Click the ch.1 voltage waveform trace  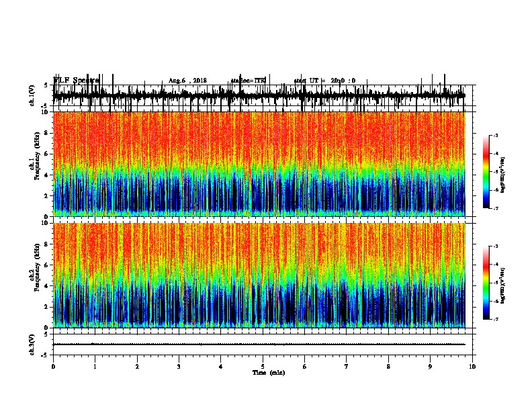click(x=259, y=95)
